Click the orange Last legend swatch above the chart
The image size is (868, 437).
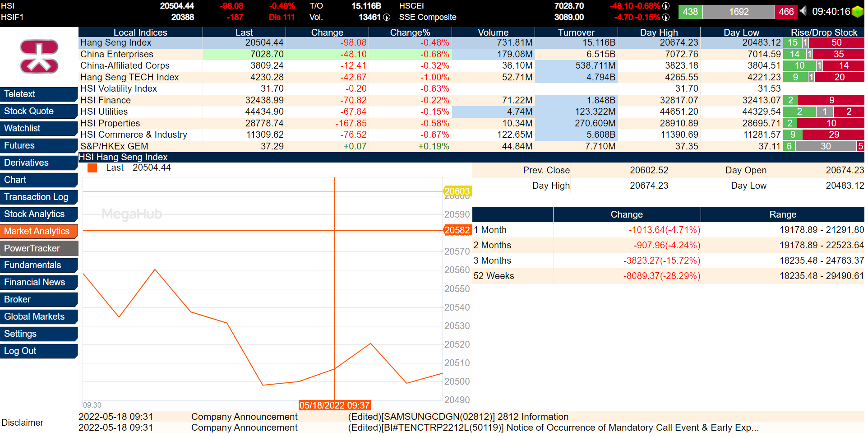tap(92, 167)
